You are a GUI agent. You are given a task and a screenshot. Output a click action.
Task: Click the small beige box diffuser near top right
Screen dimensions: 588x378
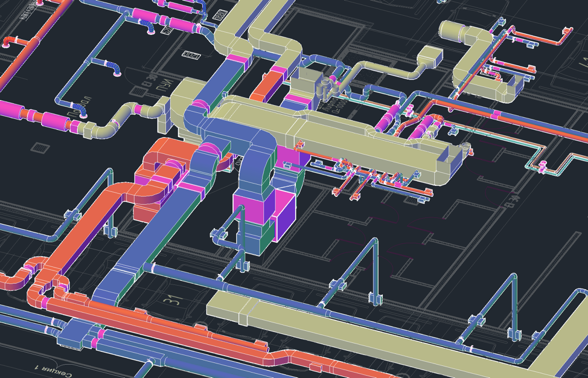[x=432, y=58]
